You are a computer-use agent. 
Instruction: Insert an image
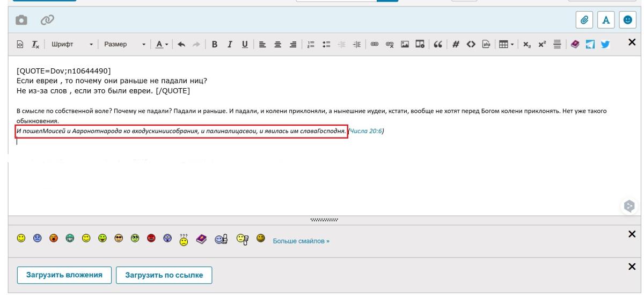(404, 44)
